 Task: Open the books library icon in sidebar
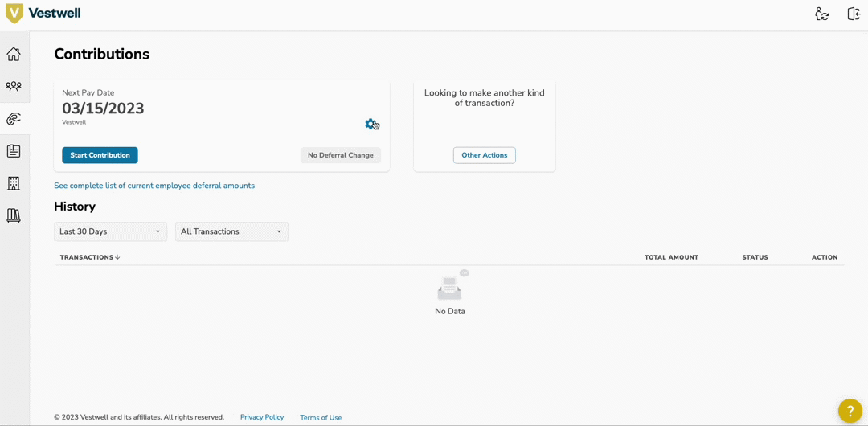14,215
